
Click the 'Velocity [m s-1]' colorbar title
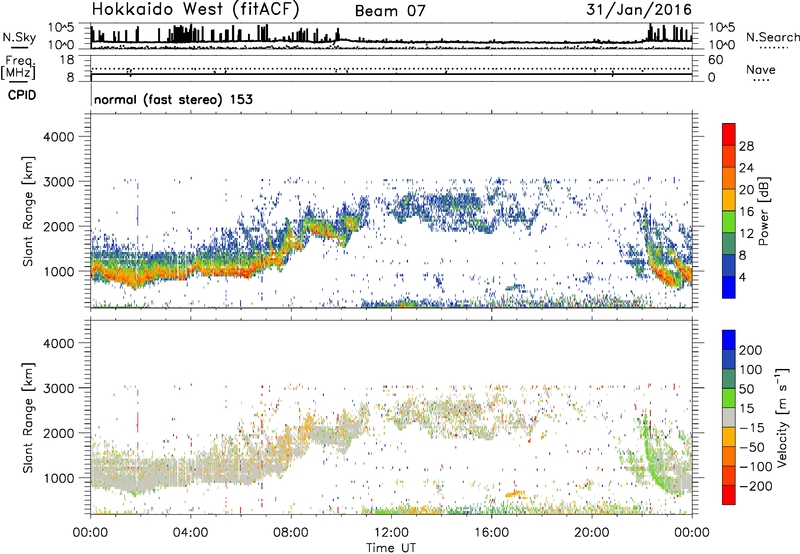[782, 418]
